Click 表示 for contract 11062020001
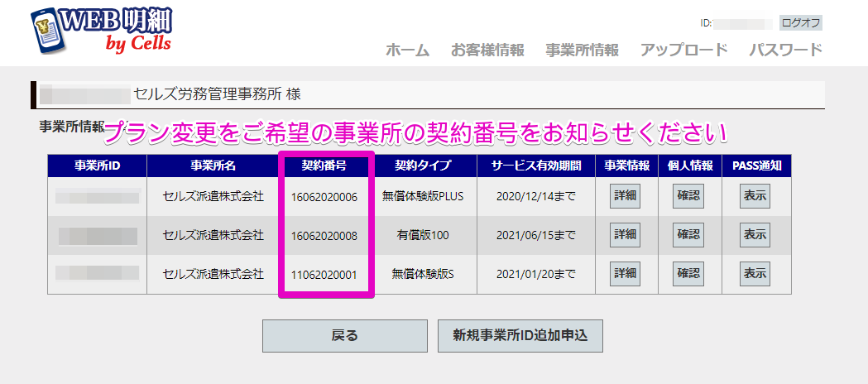 [x=755, y=273]
